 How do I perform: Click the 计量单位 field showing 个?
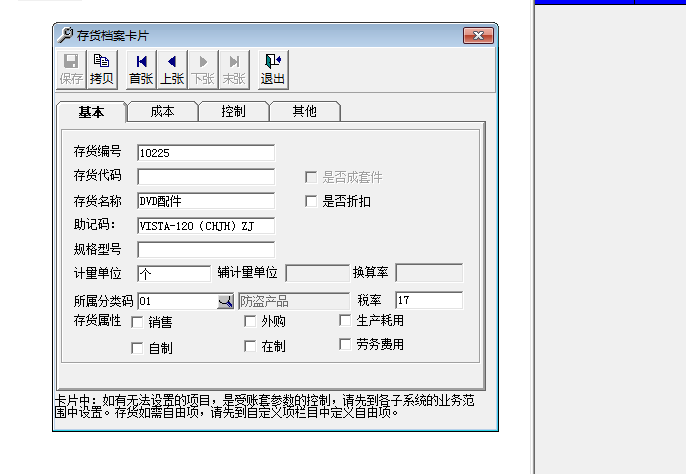tap(174, 274)
